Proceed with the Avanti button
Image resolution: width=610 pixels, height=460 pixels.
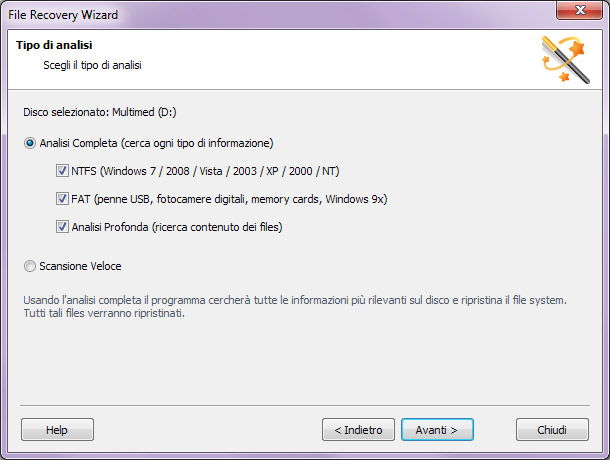[437, 430]
